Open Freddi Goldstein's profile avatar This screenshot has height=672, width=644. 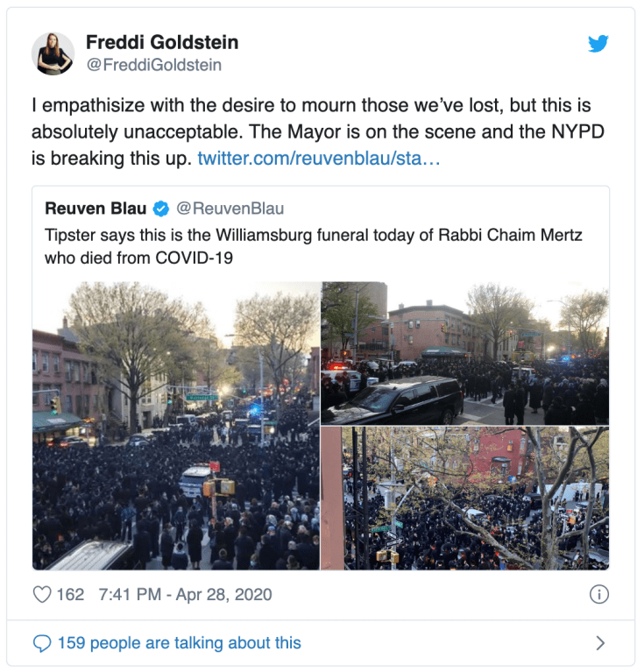tap(53, 53)
